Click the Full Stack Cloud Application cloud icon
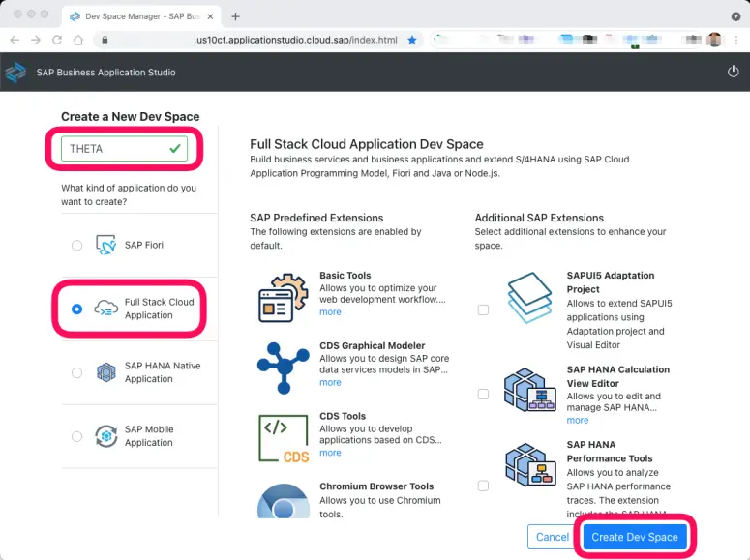The width and height of the screenshot is (750, 560). point(105,309)
